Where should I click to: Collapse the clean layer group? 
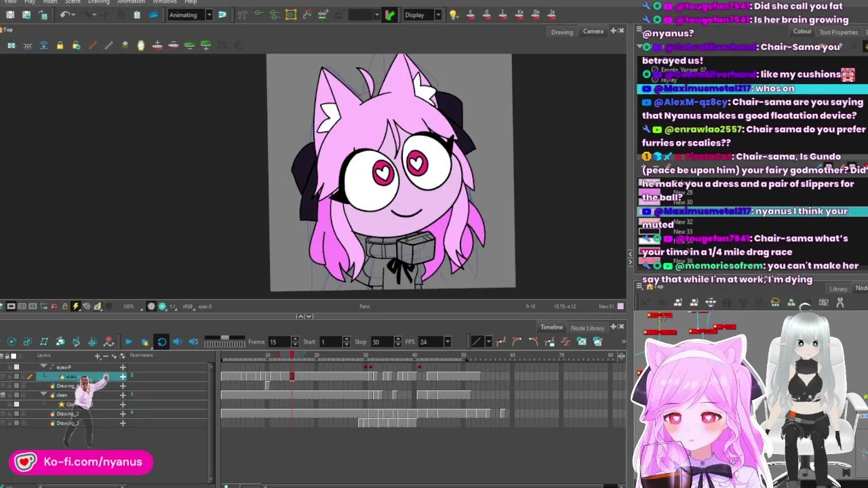[44, 394]
